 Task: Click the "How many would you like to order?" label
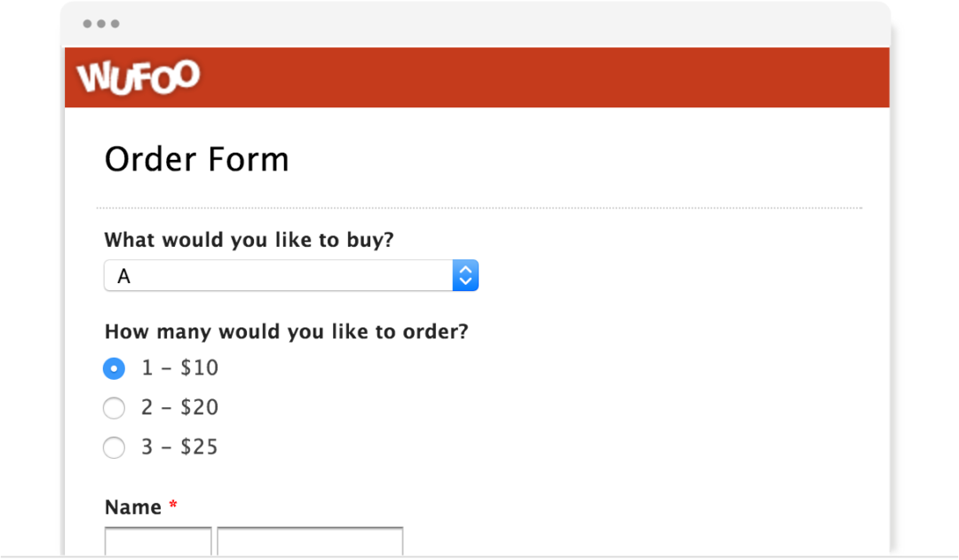pyautogui.click(x=286, y=332)
